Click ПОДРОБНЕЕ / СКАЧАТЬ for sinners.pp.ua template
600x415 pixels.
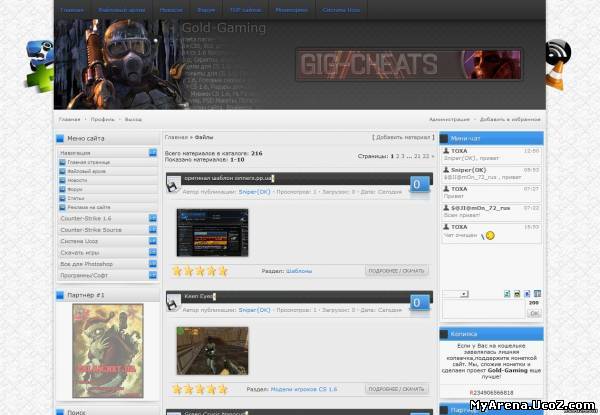(x=396, y=270)
